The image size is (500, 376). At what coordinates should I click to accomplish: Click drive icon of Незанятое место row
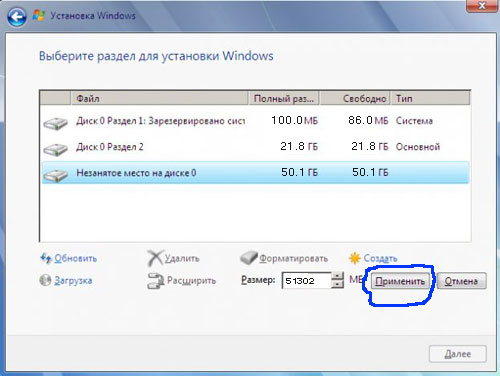pyautogui.click(x=55, y=175)
